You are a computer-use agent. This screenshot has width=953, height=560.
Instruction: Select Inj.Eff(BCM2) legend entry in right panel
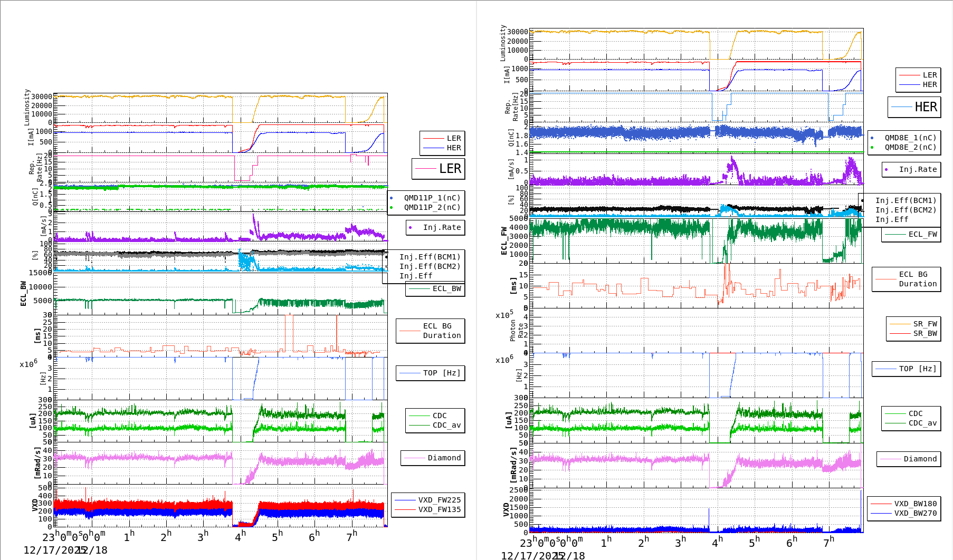[x=906, y=210]
